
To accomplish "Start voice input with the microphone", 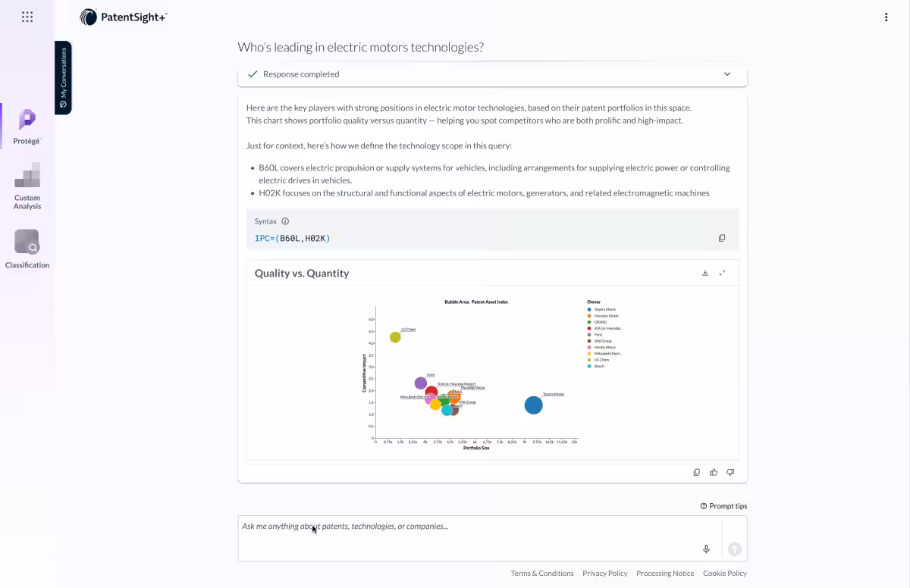I will coord(706,549).
